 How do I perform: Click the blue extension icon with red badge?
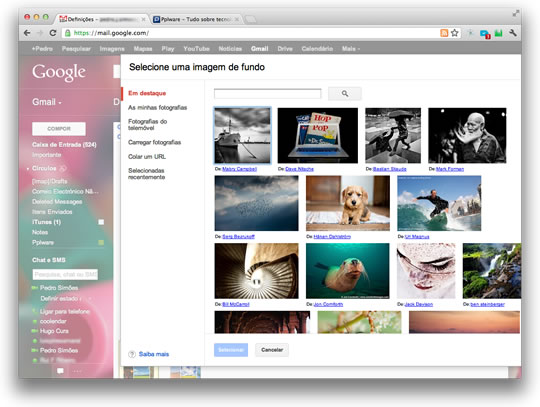(485, 34)
